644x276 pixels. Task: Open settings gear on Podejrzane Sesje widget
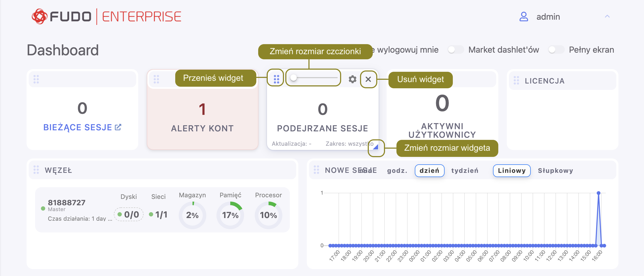coord(352,79)
